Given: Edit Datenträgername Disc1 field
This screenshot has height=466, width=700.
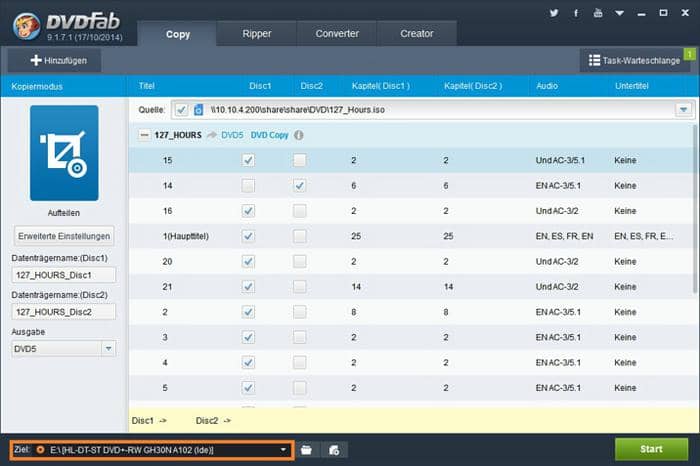Looking at the screenshot, I should coord(63,275).
